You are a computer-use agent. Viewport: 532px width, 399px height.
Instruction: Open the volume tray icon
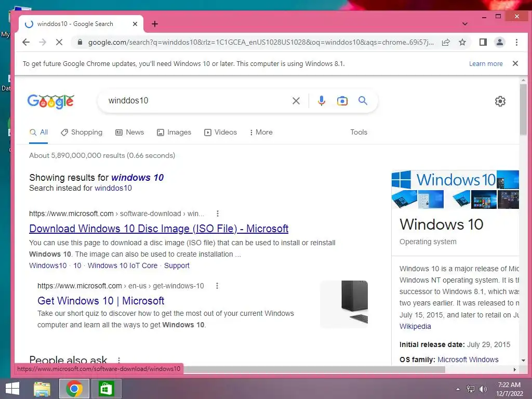tap(483, 389)
